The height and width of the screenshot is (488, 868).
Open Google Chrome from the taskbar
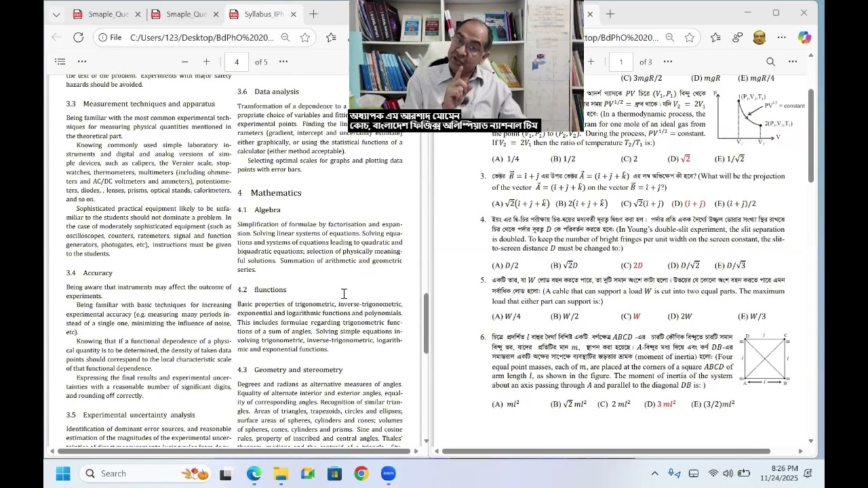pyautogui.click(x=361, y=474)
